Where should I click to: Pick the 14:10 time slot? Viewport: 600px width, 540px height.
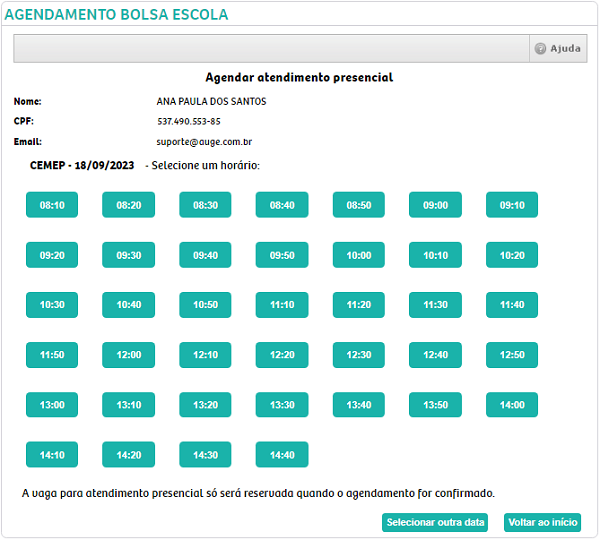click(52, 455)
